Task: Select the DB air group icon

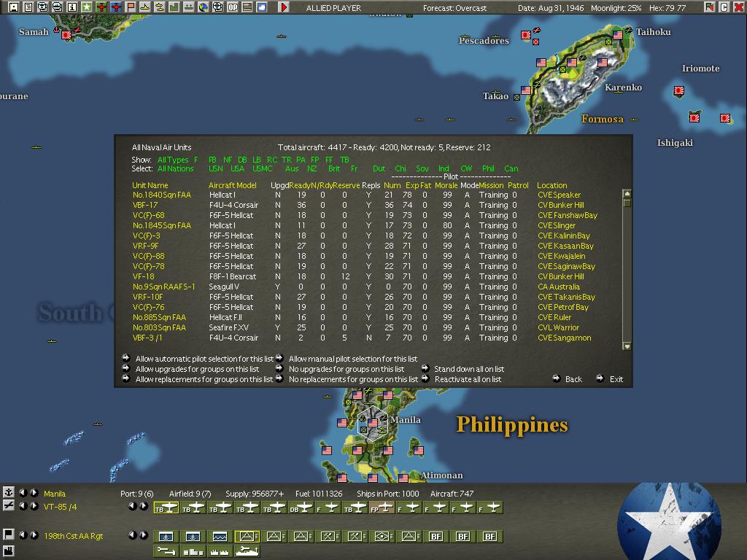Action: pos(301,508)
